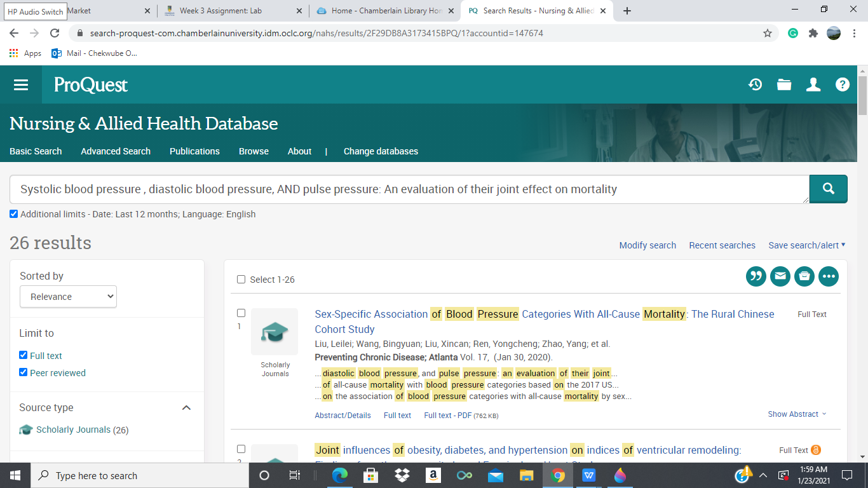Switch to Chamberlain Library Home tab

(x=385, y=11)
